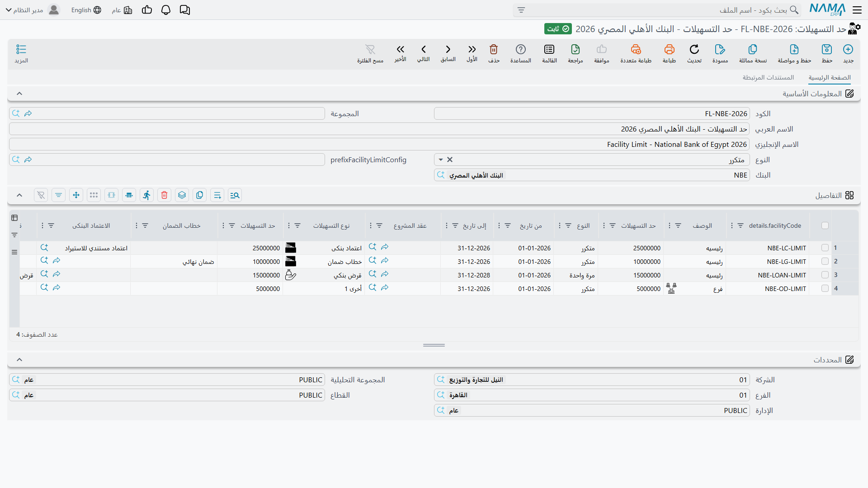This screenshot has height=488, width=868.
Task: Click the بحث بكود search field
Action: [x=658, y=10]
